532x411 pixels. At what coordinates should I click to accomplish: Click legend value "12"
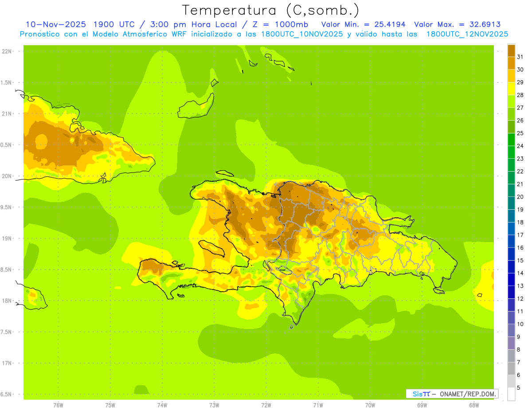coord(520,299)
